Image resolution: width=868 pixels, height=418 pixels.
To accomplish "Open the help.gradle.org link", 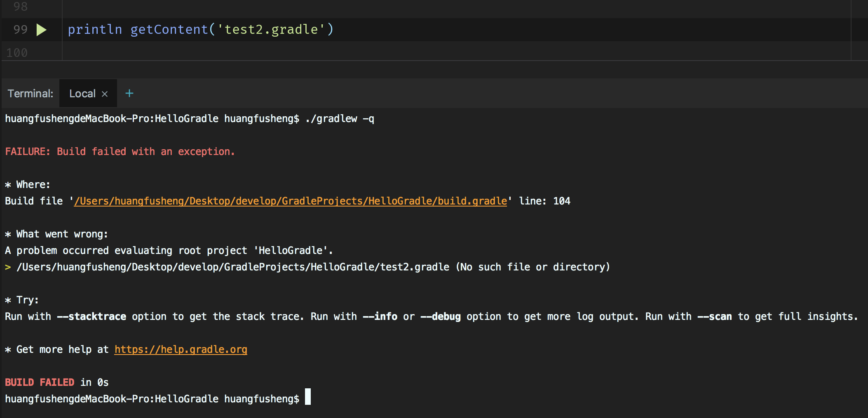I will pos(181,350).
